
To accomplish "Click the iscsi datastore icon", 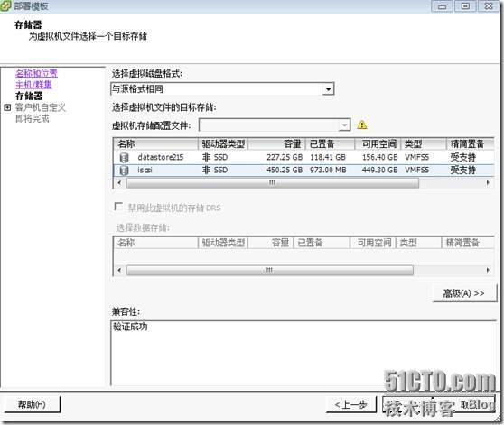I will pyautogui.click(x=124, y=171).
